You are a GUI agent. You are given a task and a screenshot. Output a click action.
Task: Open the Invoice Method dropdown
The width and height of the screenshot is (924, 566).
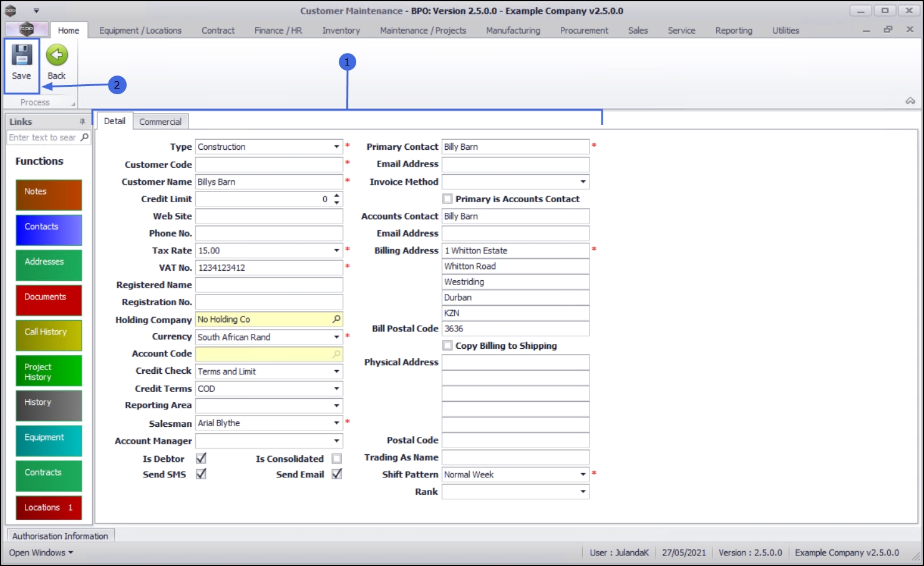(583, 182)
